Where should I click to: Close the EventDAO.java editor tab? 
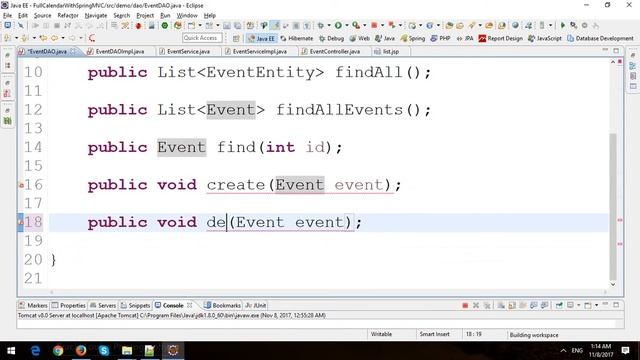tap(73, 51)
